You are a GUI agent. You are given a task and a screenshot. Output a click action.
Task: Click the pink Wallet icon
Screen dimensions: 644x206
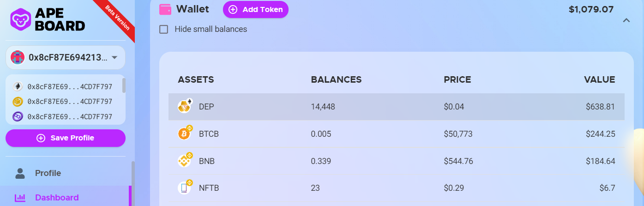click(165, 9)
